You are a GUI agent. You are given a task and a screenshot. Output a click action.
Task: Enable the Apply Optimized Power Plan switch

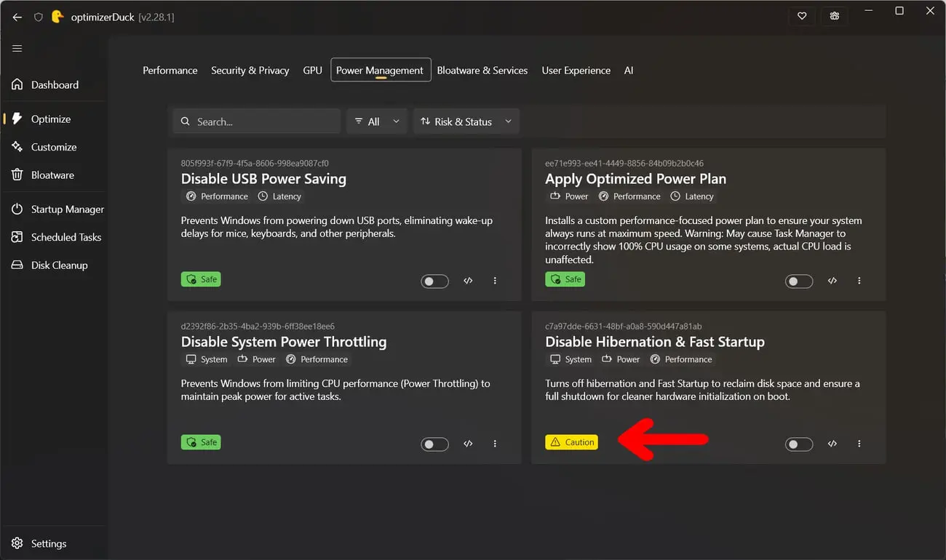(x=799, y=281)
